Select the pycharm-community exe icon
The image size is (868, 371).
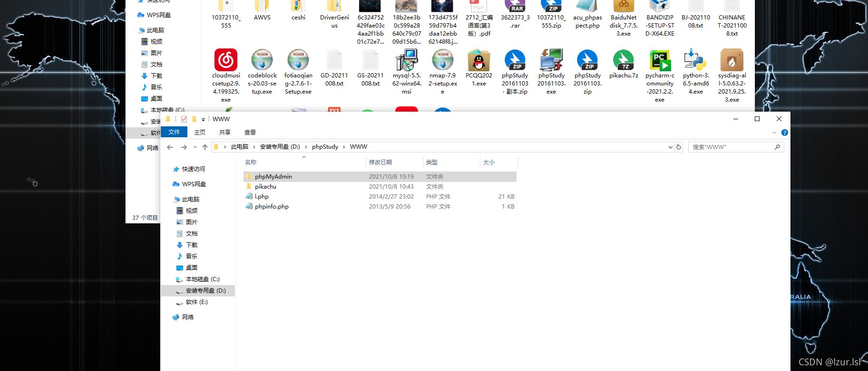660,60
